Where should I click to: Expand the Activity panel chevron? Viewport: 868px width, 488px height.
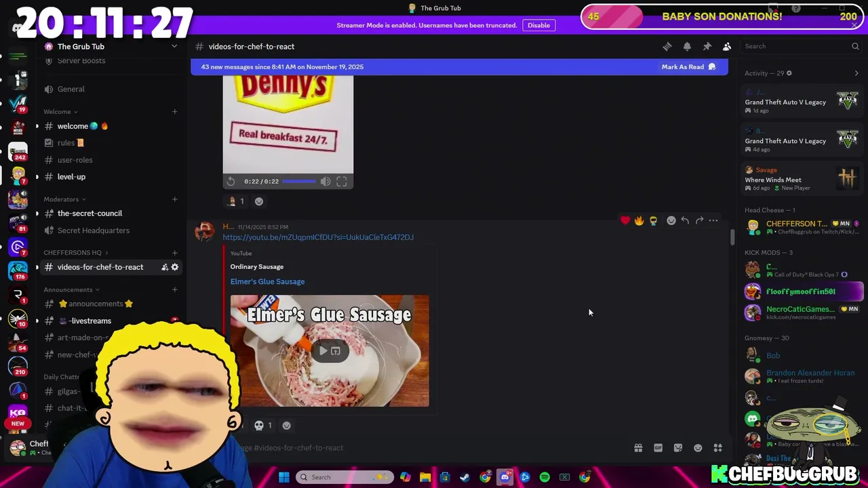(x=856, y=73)
